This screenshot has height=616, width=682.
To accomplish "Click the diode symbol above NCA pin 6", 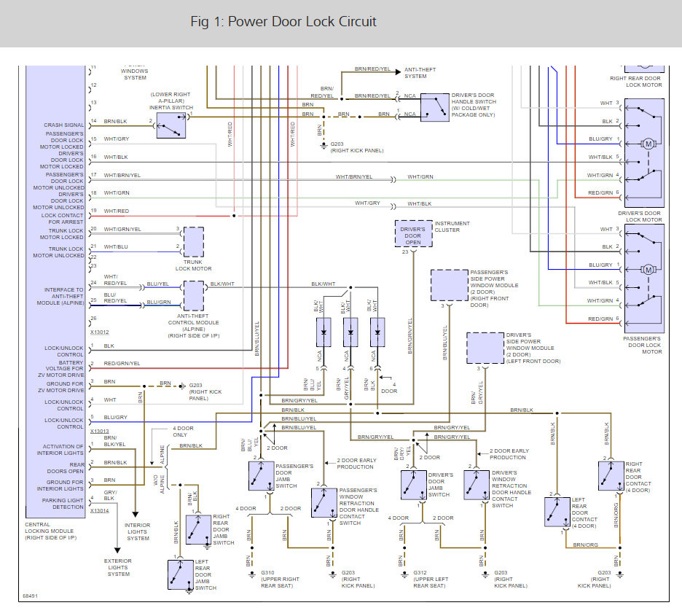I will coord(377,332).
